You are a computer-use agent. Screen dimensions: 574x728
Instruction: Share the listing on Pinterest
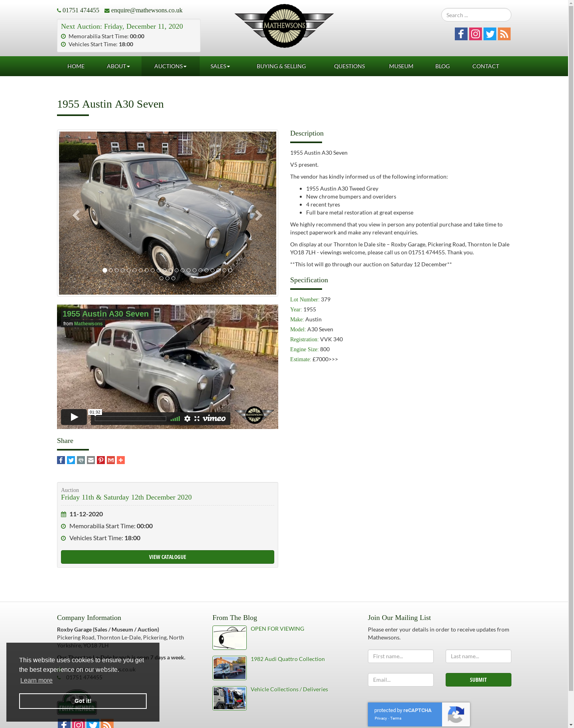pos(101,460)
